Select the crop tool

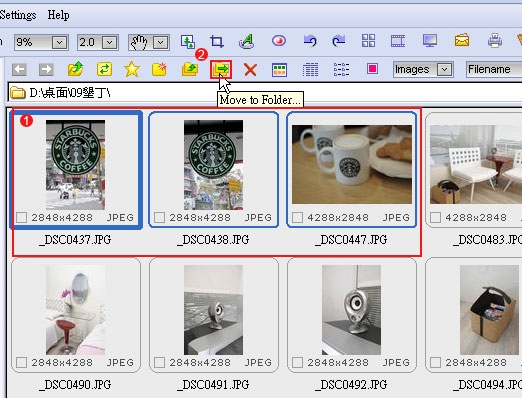(217, 42)
